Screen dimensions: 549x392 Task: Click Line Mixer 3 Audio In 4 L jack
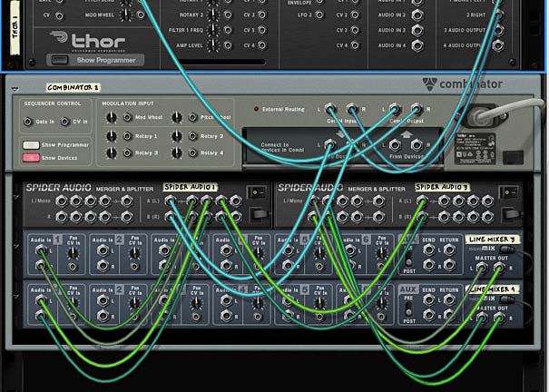[x=226, y=250]
